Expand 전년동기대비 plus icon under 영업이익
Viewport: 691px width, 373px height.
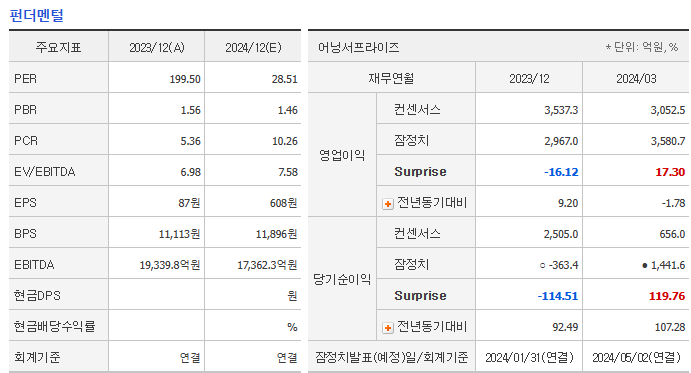(388, 204)
